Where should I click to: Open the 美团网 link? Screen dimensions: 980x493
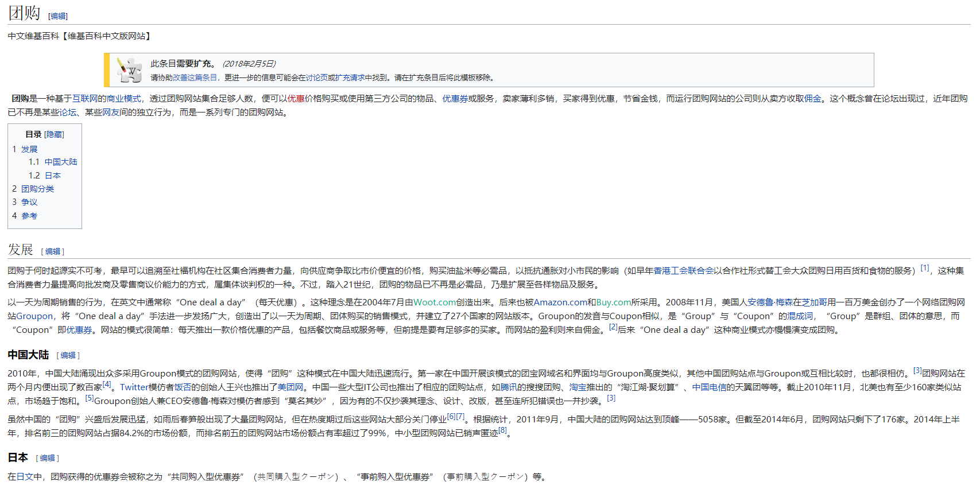click(x=290, y=387)
